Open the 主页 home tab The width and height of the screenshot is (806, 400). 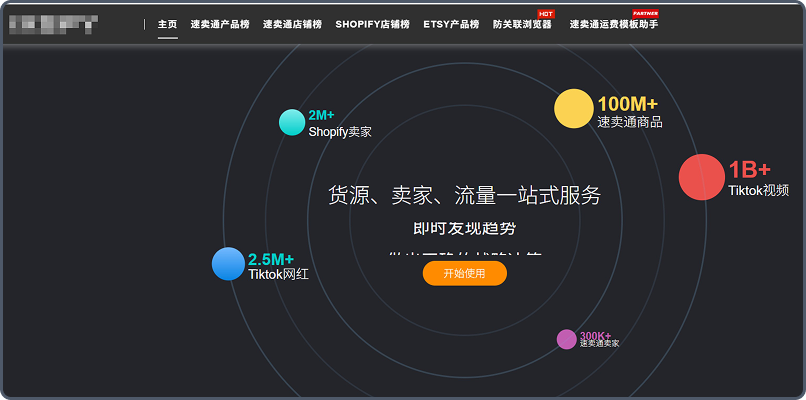168,24
